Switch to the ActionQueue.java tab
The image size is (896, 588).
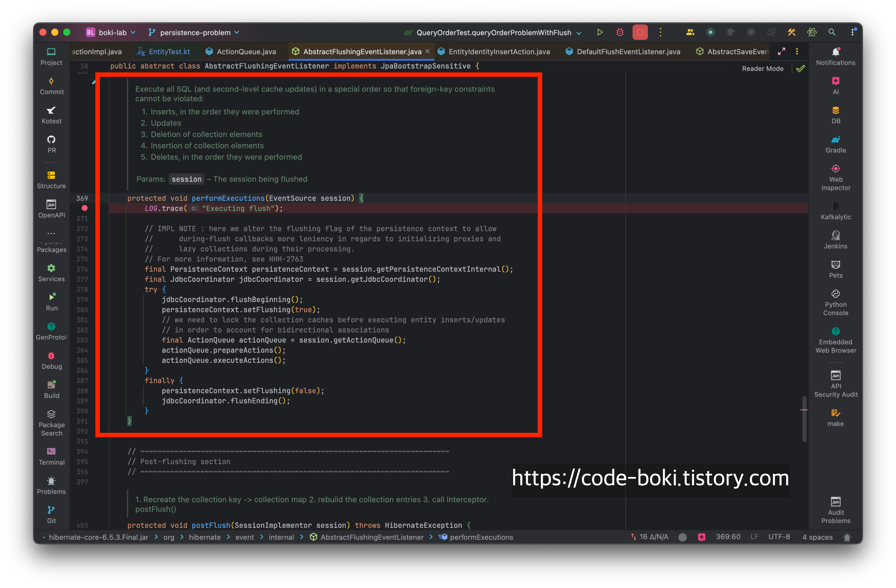point(246,52)
